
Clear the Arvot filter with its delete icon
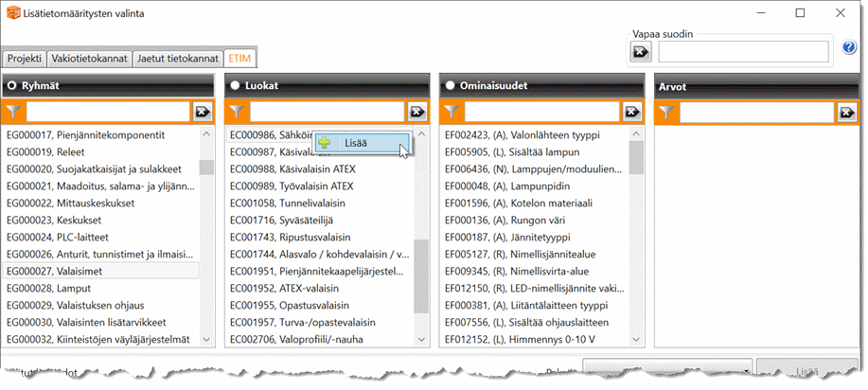click(x=847, y=113)
